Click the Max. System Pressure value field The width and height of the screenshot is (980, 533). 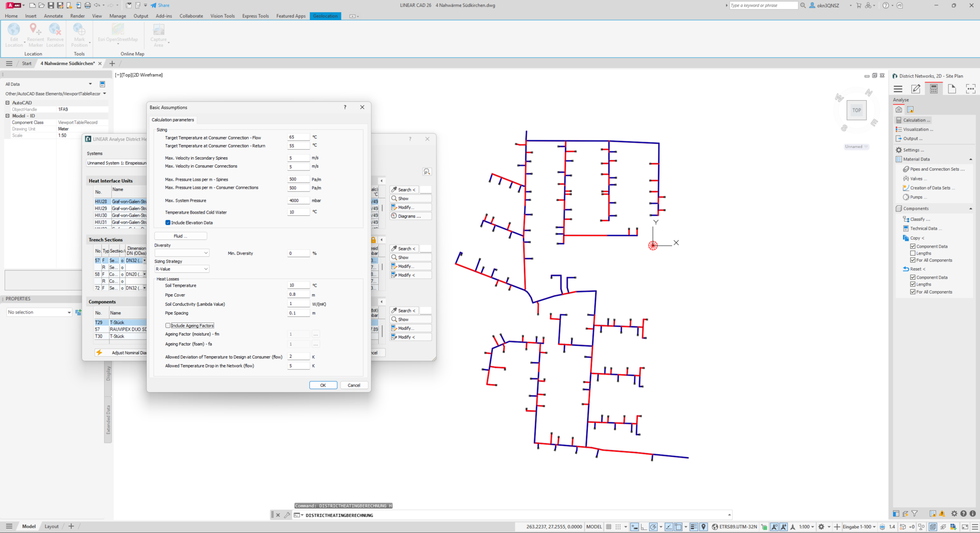(x=298, y=201)
